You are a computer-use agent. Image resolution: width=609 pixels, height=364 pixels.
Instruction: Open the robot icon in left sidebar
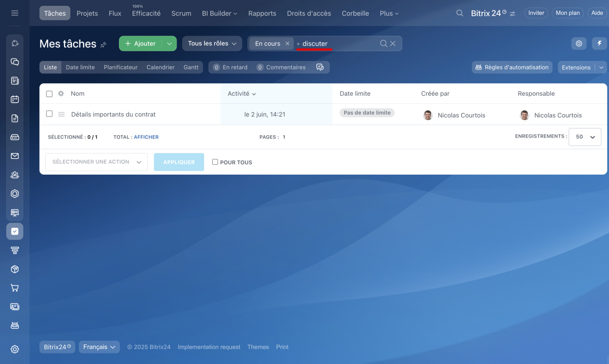[15, 325]
